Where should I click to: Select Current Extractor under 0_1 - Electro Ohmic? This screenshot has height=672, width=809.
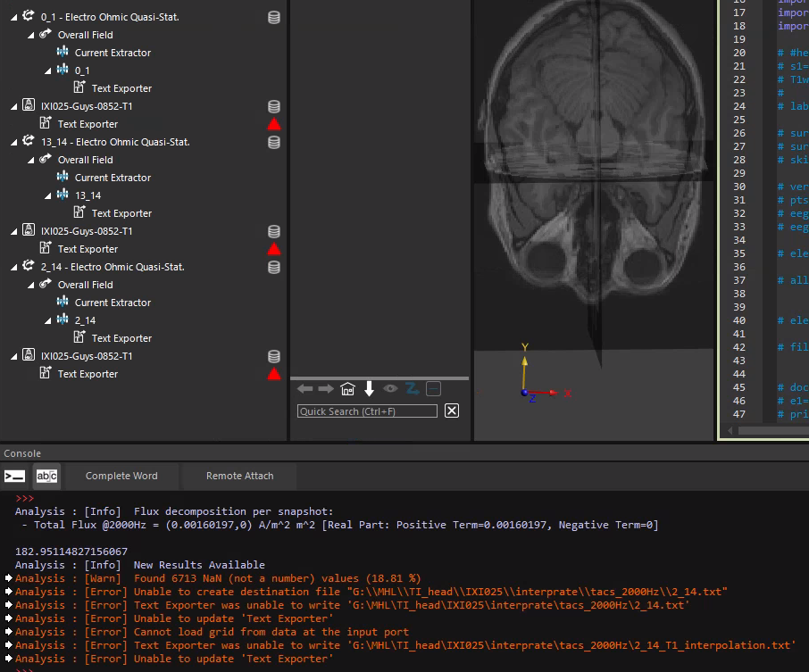[x=113, y=53]
